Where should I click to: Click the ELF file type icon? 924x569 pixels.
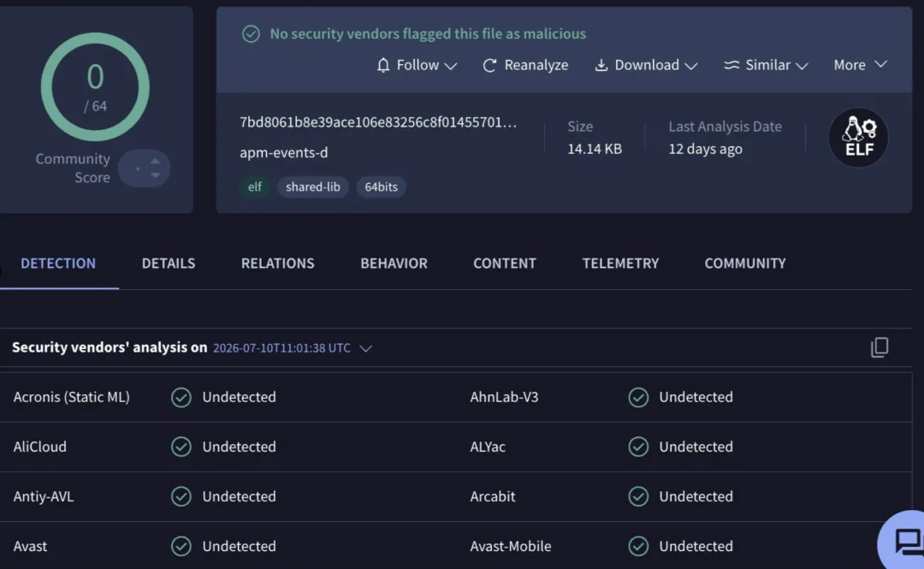tap(859, 137)
